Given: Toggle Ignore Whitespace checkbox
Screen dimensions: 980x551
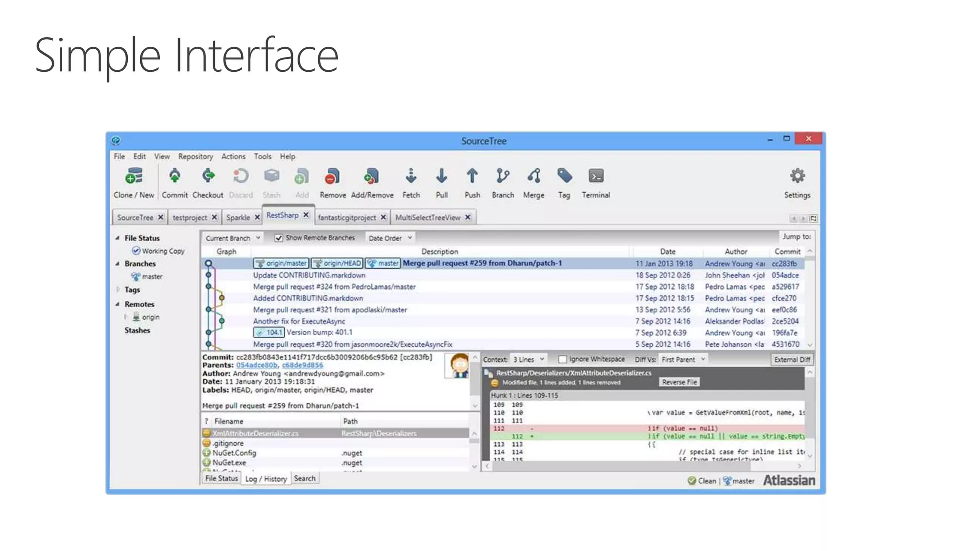Looking at the screenshot, I should [x=563, y=359].
